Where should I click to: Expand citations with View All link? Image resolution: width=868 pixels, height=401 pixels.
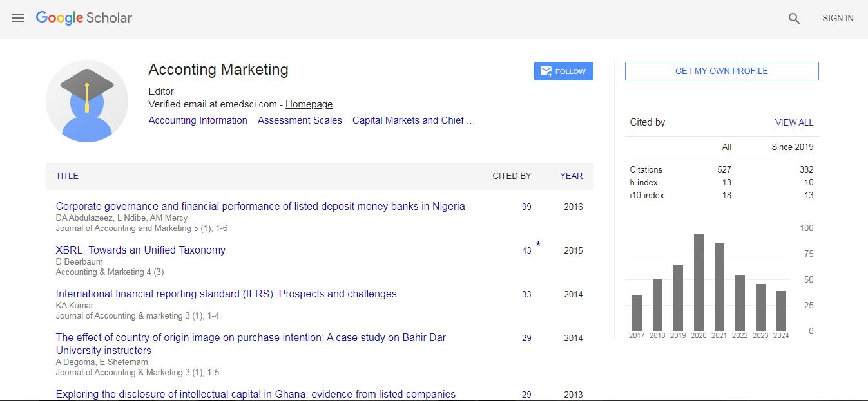click(x=794, y=122)
